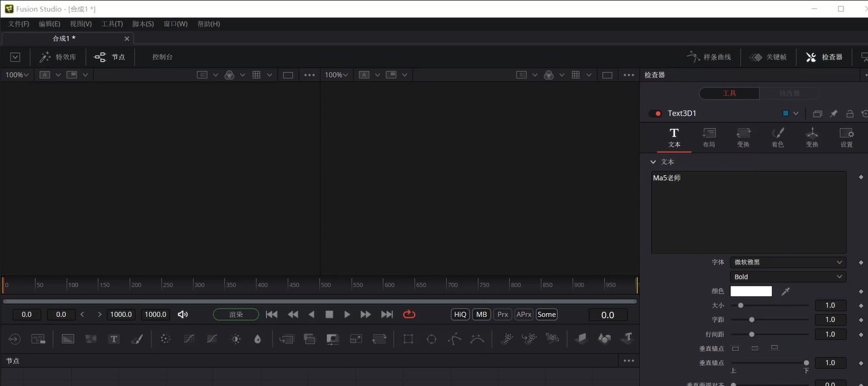Add an Ellipse mask from the toolbar
This screenshot has height=386, width=868.
(x=431, y=339)
